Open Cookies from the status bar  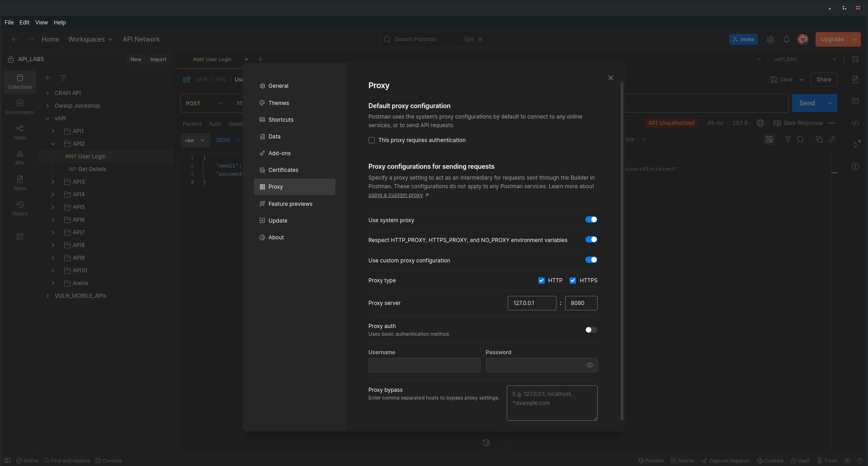[770, 461]
